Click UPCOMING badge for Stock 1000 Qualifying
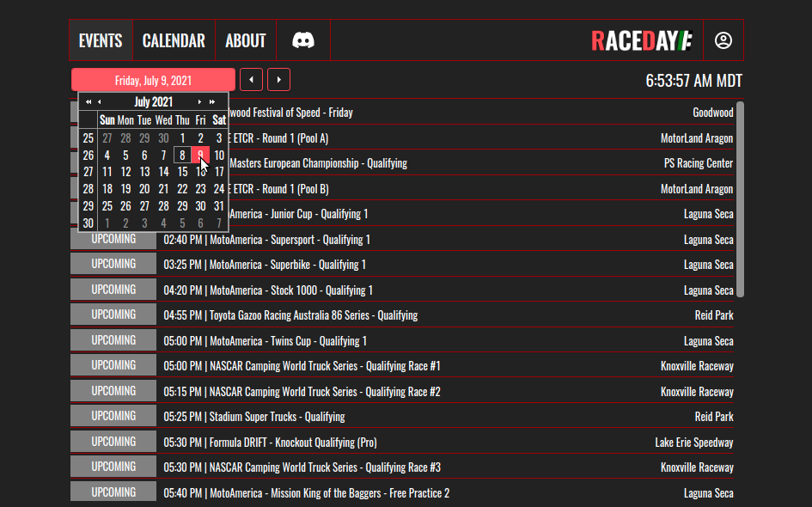812x507 pixels. [x=113, y=290]
